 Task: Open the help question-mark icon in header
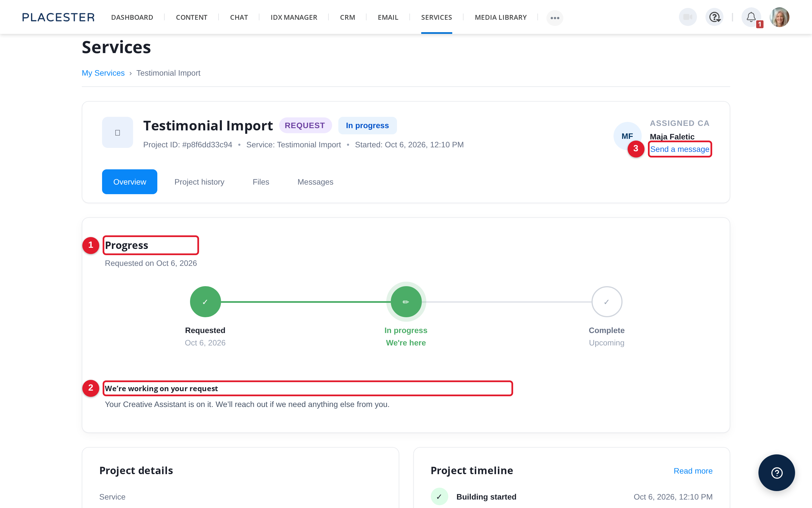pos(714,17)
